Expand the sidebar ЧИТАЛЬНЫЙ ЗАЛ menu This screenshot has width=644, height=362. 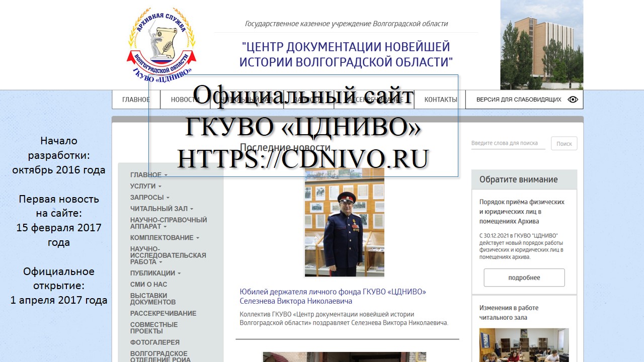[x=162, y=209]
